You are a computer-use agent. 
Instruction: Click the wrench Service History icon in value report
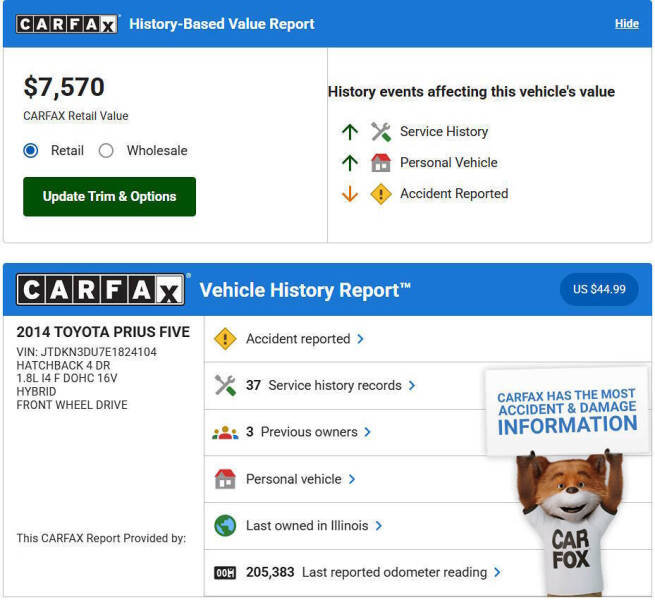click(x=381, y=132)
